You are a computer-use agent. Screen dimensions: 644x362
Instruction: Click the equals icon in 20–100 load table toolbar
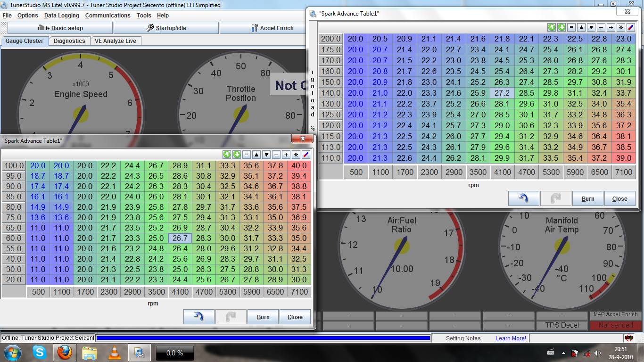coord(247,154)
